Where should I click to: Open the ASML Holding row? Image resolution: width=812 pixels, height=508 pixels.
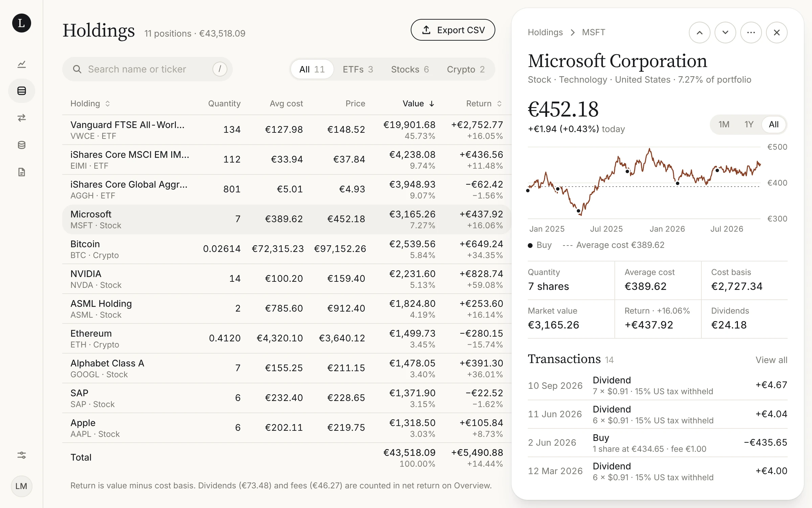[287, 309]
